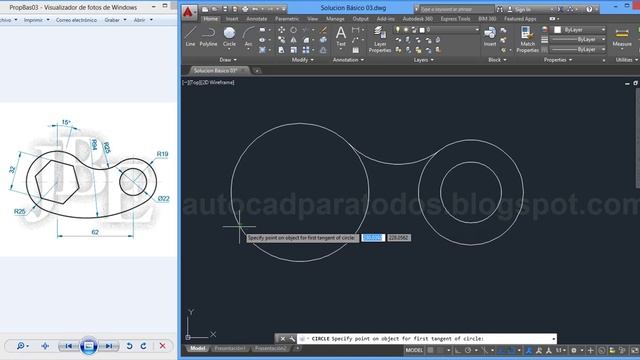Click the Insert block tool
Screen dimensions: 640x360
tap(490, 36)
